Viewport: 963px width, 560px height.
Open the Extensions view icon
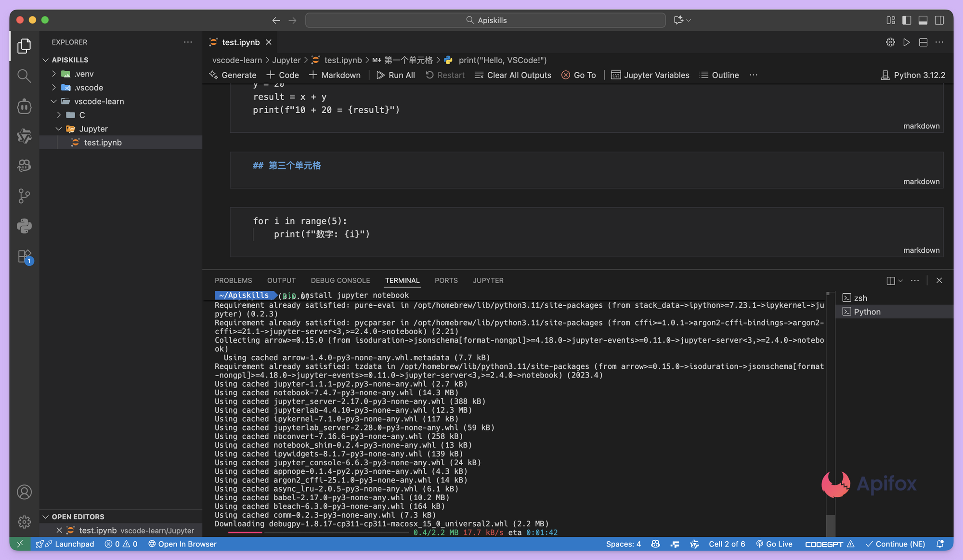[x=24, y=256]
